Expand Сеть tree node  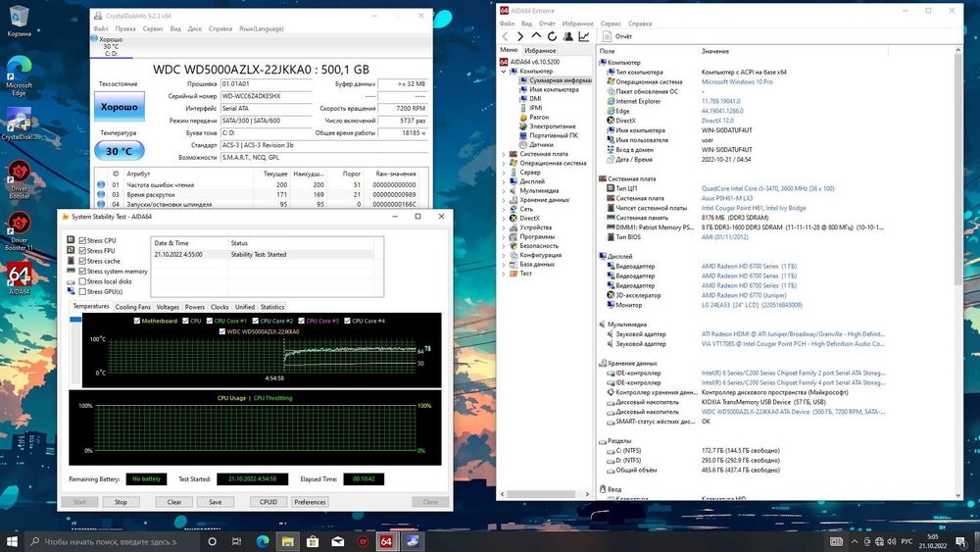point(504,209)
